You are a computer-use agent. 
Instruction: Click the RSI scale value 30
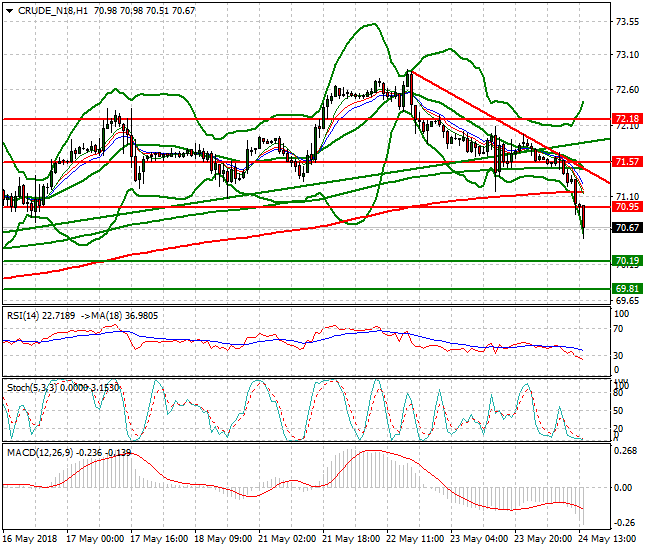pos(618,356)
